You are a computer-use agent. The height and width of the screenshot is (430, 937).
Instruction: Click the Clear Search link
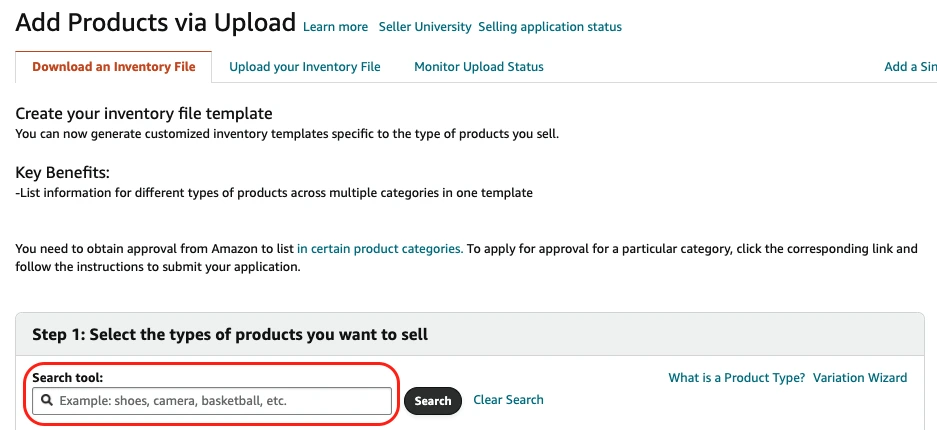pyautogui.click(x=508, y=400)
